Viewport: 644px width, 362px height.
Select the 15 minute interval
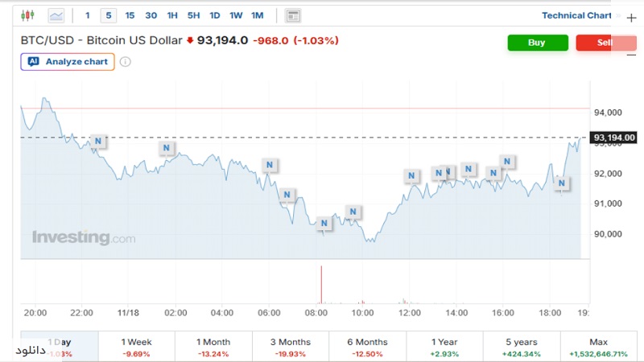(130, 15)
